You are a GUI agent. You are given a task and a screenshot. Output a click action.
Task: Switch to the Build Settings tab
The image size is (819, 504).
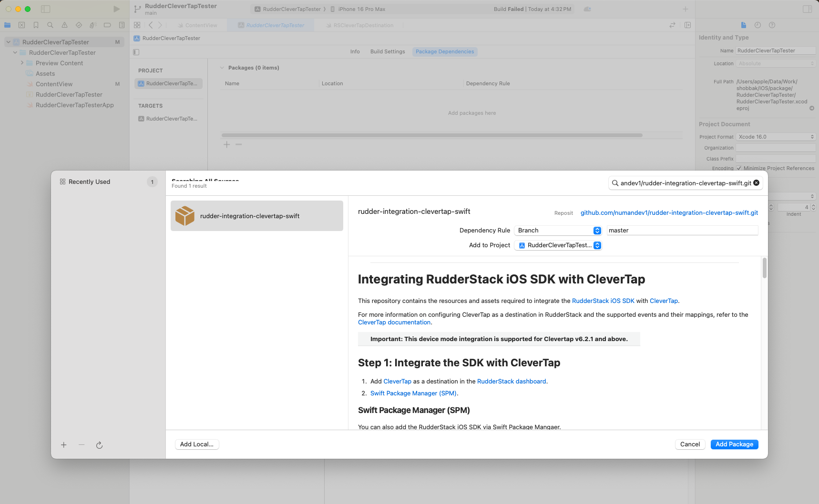click(x=388, y=51)
